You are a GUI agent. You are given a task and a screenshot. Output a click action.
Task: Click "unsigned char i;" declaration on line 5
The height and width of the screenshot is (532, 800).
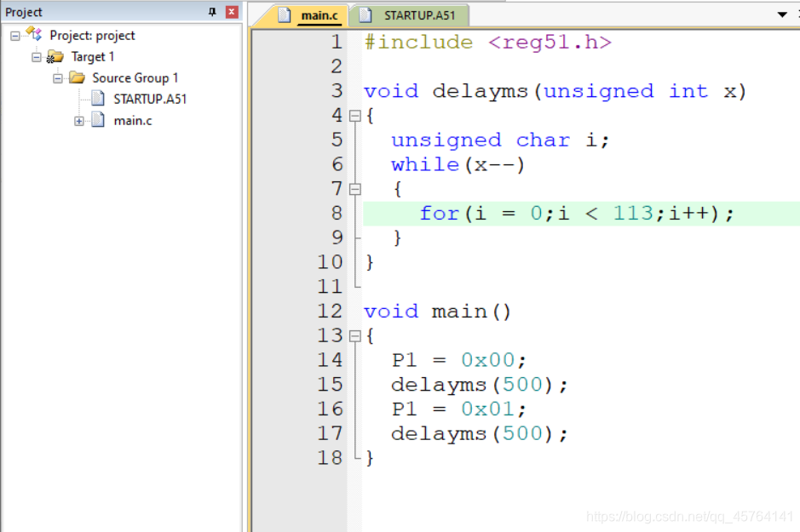500,140
